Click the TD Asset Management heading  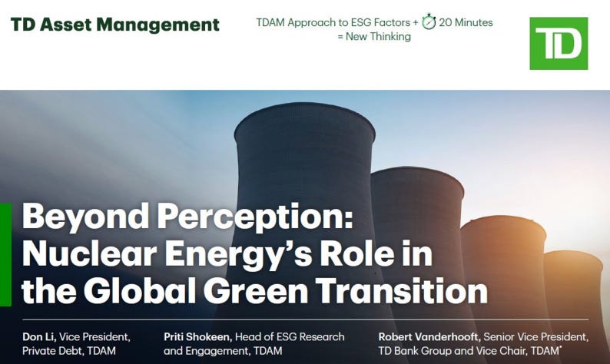(x=115, y=25)
